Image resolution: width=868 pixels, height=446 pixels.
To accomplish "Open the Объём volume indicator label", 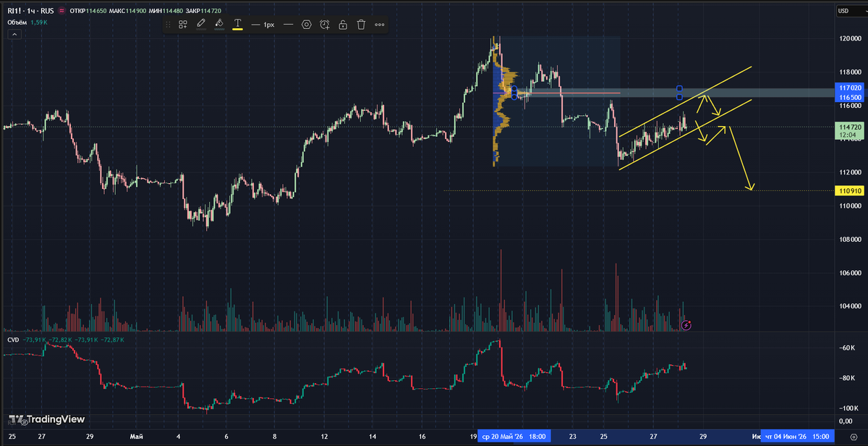I will (x=17, y=22).
